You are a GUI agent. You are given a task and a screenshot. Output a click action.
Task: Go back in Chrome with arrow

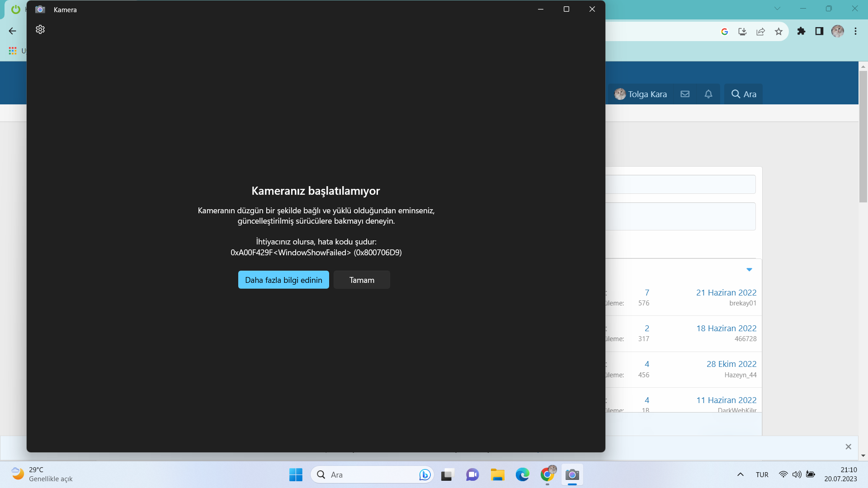pos(13,31)
